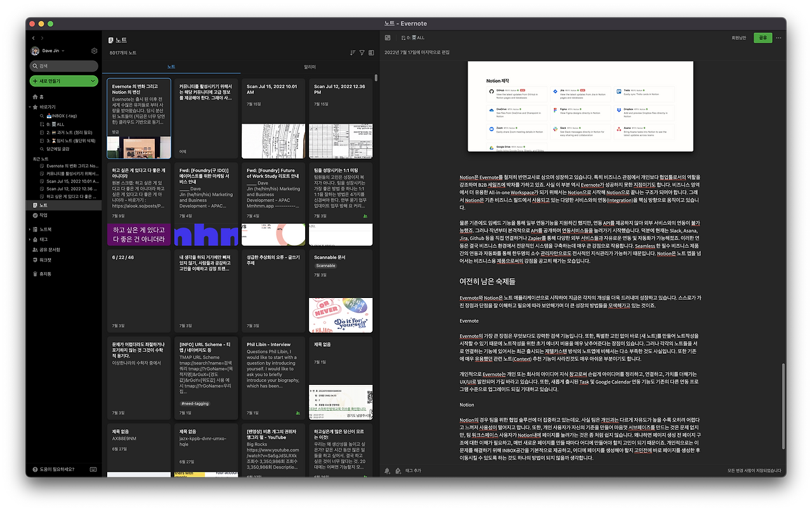Click the 도움이 필요하세요? help link
Screen dimensions: 812x511
(53, 470)
